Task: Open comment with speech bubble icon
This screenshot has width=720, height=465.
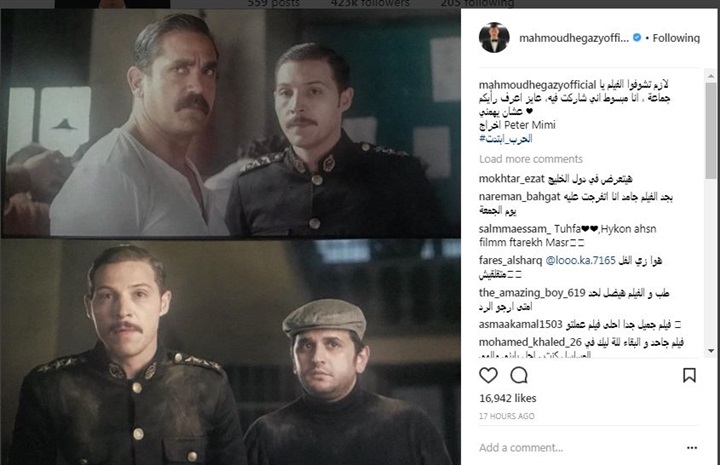Action: coord(519,375)
